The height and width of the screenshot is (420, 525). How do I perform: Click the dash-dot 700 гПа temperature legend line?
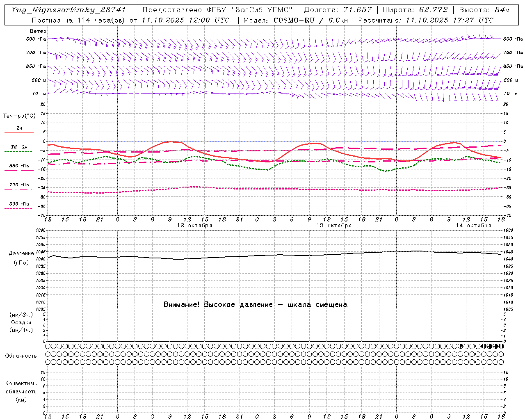point(18,189)
